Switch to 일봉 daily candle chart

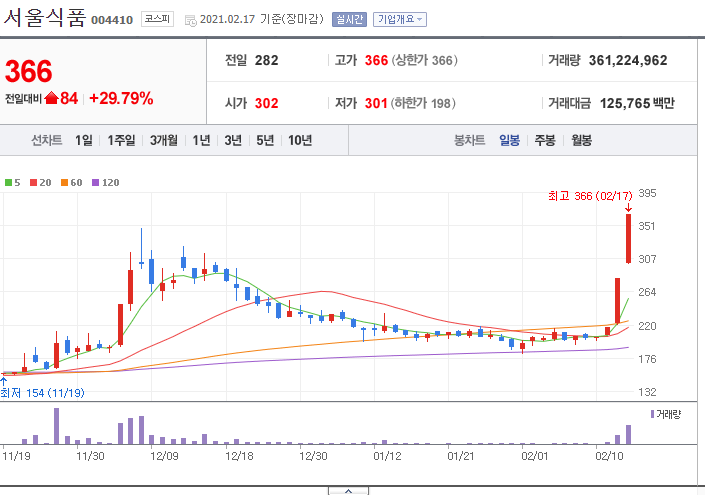509,140
